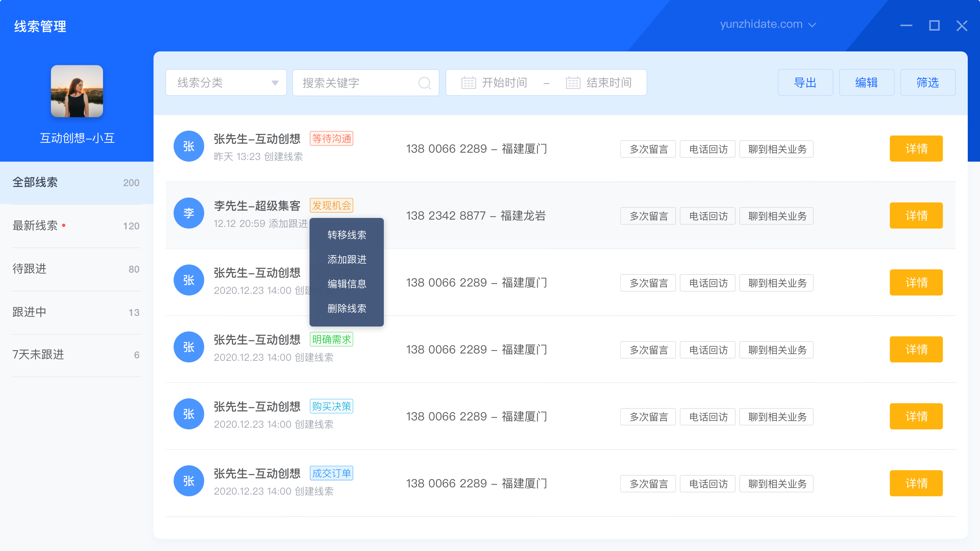Click the 线索管理 title text

40,27
